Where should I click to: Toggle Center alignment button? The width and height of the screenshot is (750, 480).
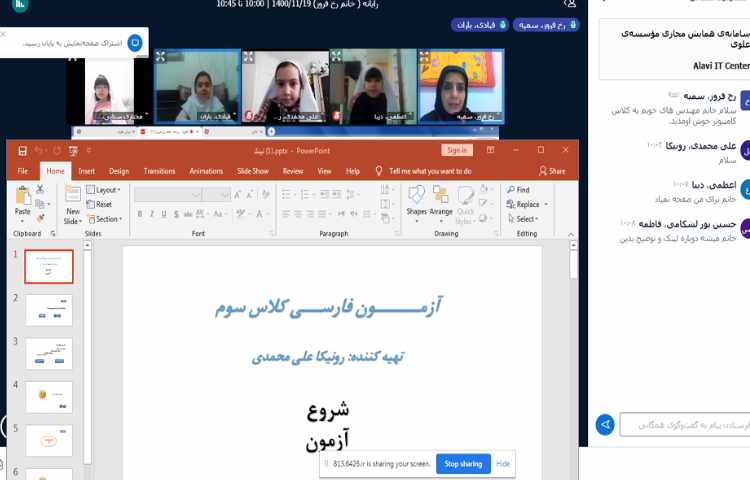click(298, 214)
